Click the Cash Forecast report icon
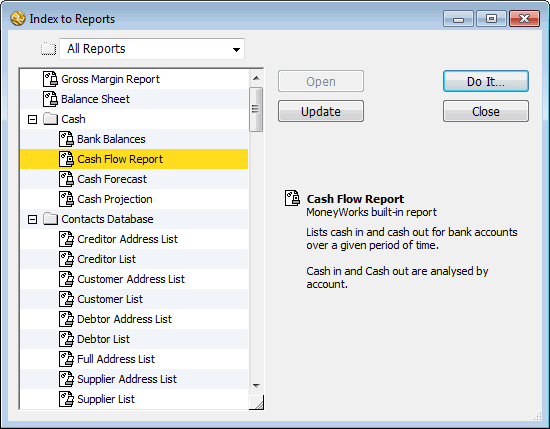The width and height of the screenshot is (550, 429). [x=66, y=179]
